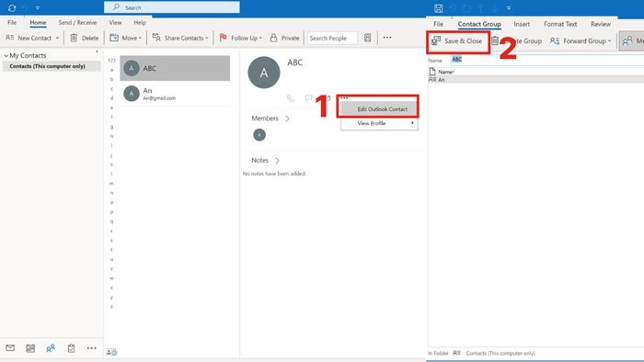Click the Name column header
This screenshot has height=362, width=644.
(446, 72)
